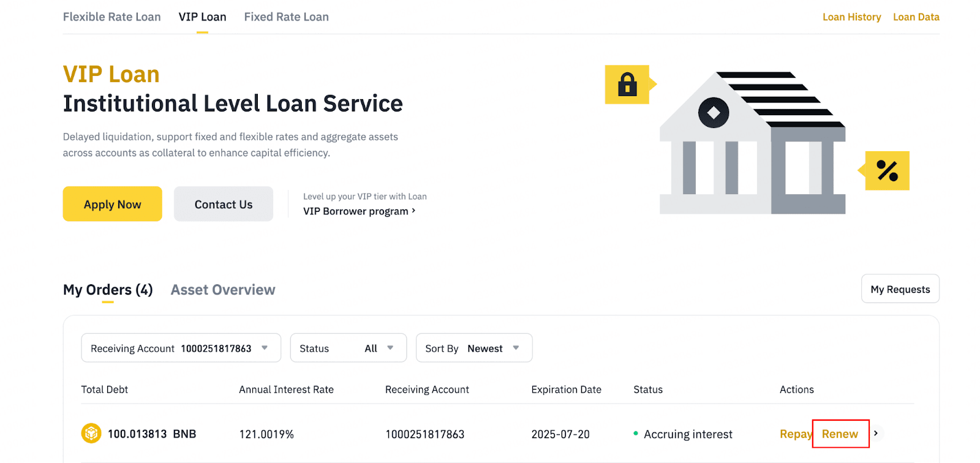
Task: Open the VIP Borrower program link
Action: click(x=359, y=211)
